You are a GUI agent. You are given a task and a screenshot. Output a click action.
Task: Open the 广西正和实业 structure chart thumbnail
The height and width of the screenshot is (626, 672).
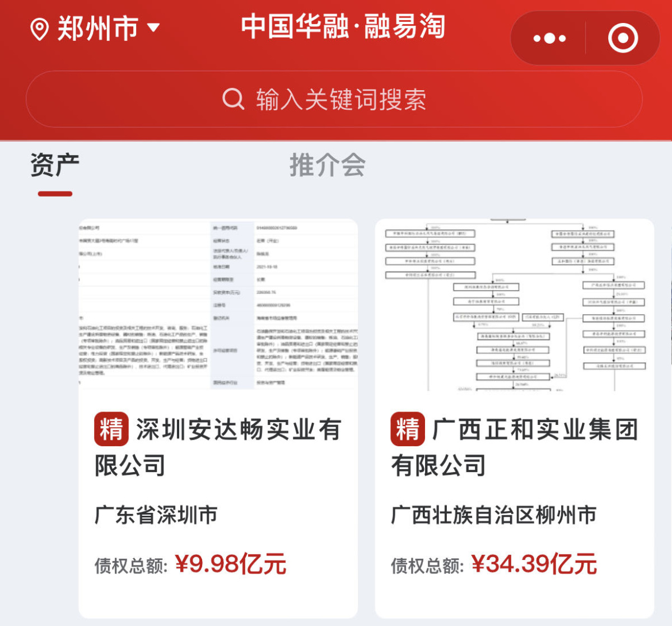pyautogui.click(x=515, y=305)
